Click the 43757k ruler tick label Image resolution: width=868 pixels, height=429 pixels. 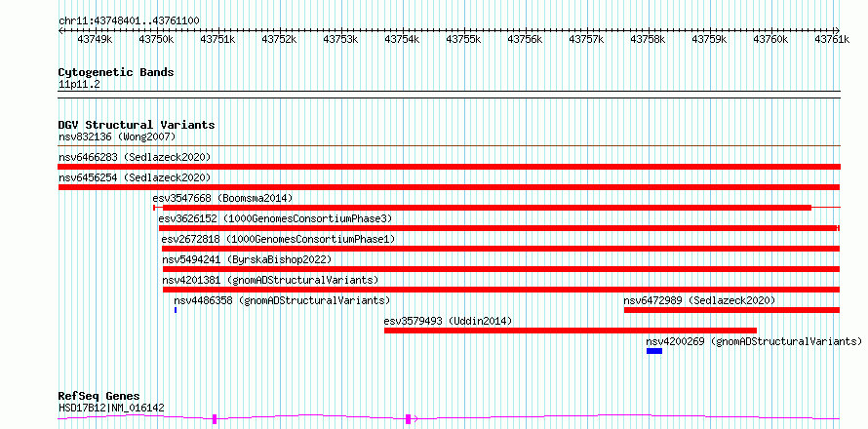(x=586, y=39)
